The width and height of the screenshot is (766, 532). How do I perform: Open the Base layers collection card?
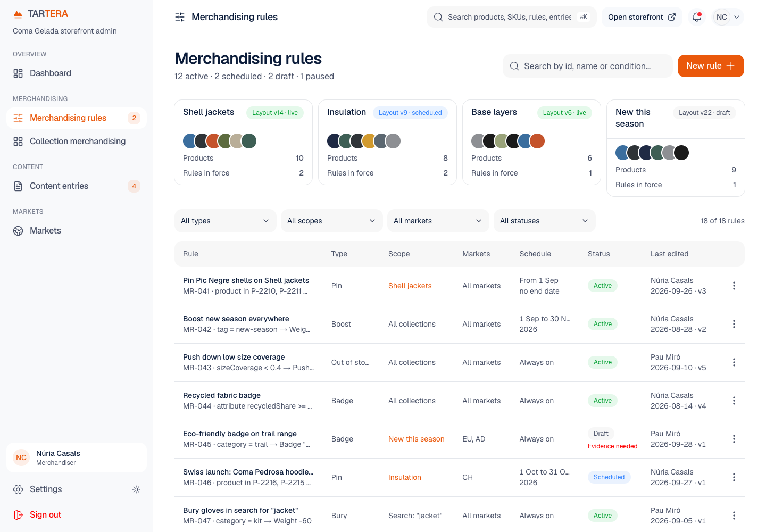point(532,143)
